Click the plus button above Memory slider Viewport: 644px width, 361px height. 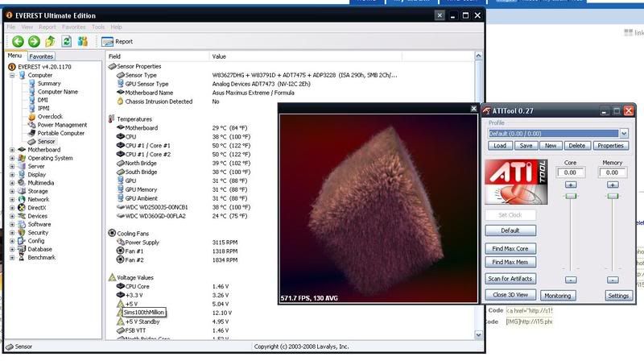(x=613, y=185)
